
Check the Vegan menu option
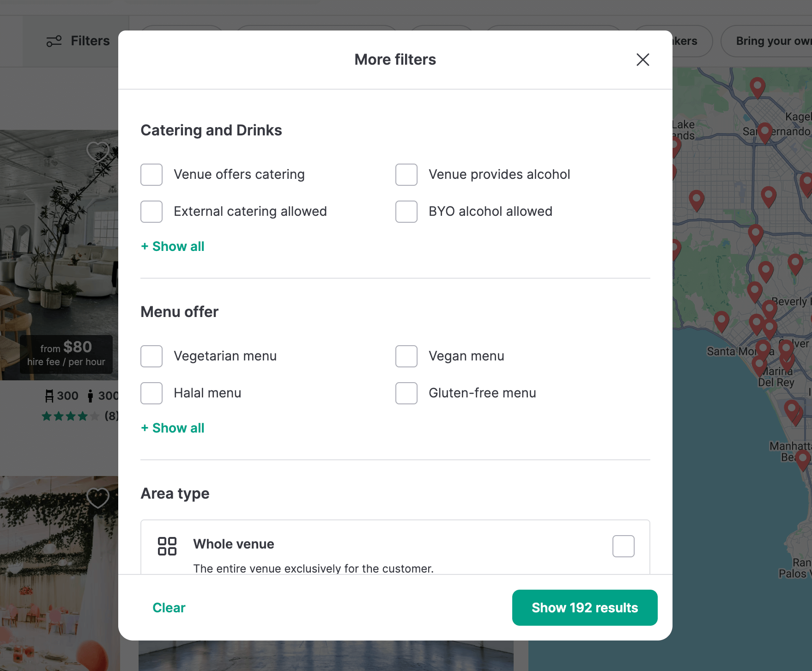(x=406, y=356)
